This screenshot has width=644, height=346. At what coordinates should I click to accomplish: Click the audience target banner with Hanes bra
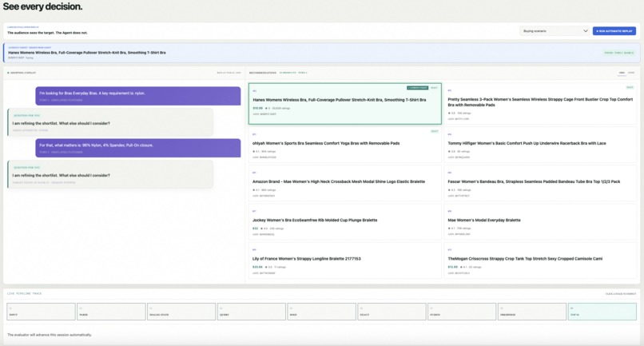(321, 53)
